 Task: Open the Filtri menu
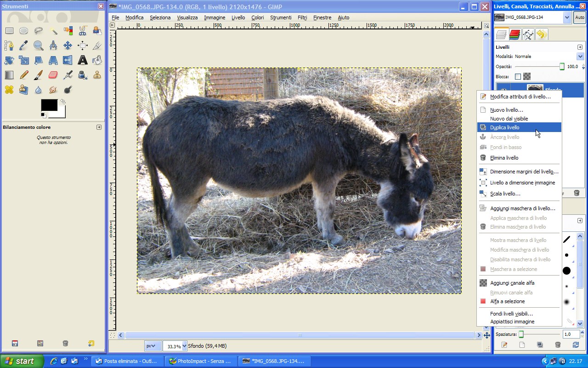click(302, 17)
